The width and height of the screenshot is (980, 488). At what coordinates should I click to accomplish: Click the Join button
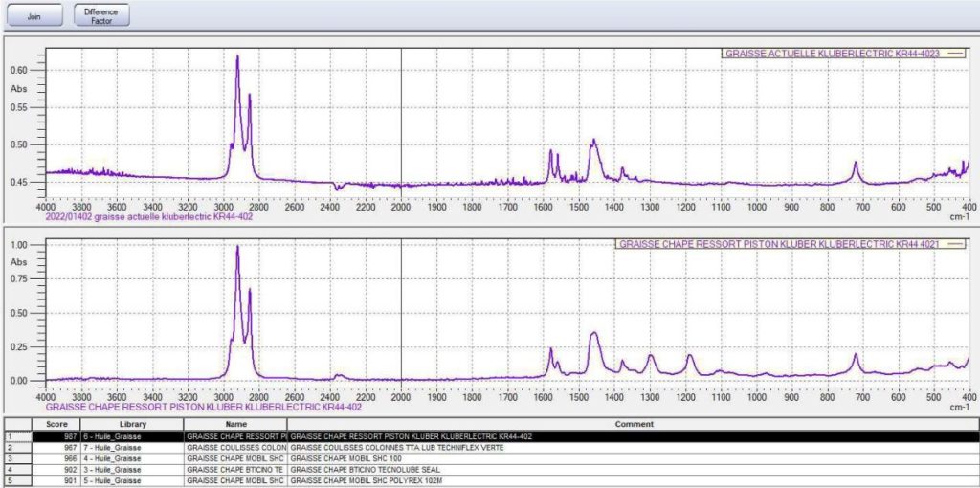click(33, 15)
